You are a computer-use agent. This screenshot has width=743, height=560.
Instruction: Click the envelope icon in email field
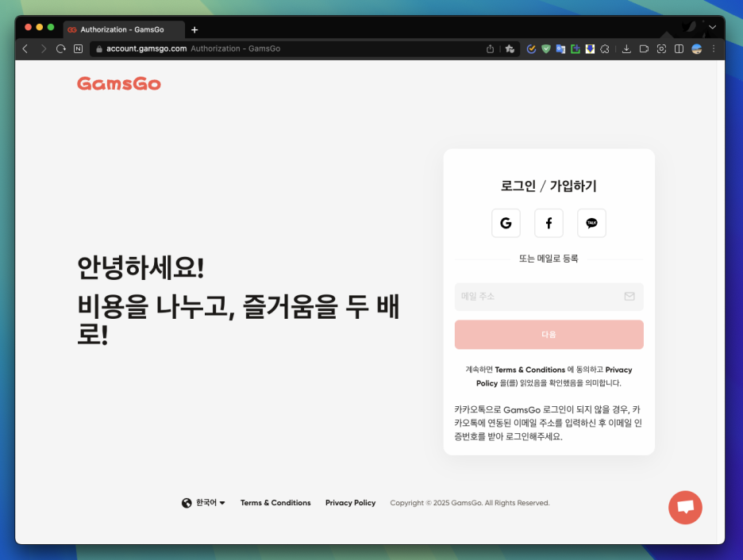click(x=629, y=297)
